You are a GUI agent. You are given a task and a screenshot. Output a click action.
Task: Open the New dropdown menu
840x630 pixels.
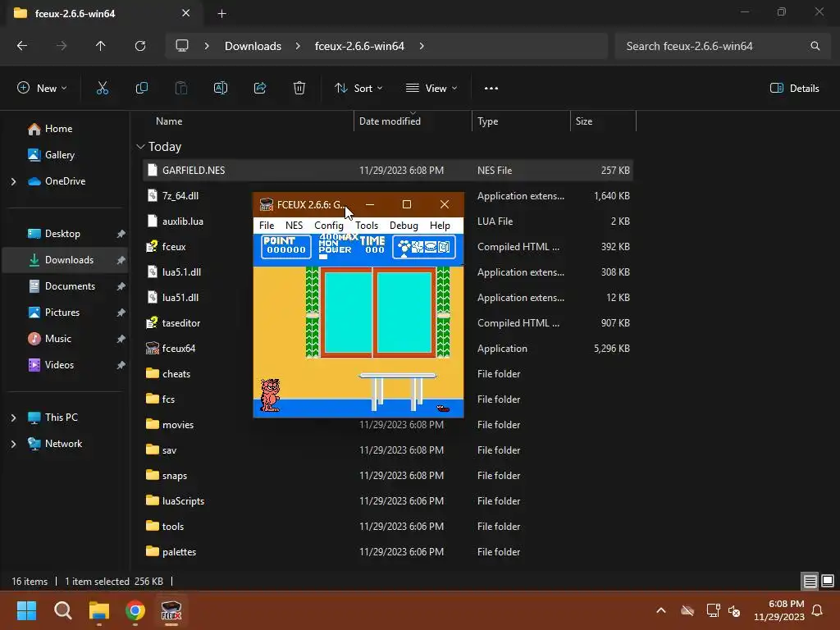point(42,89)
